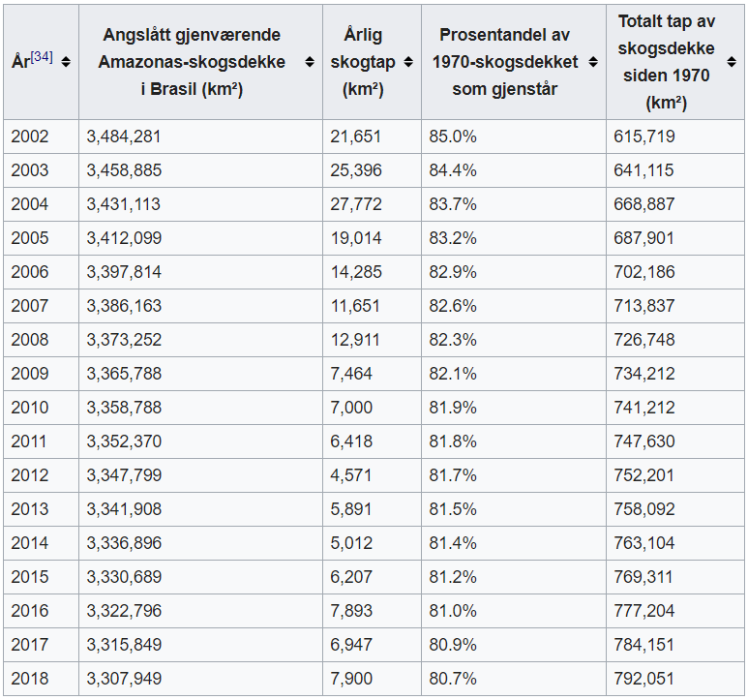The height and width of the screenshot is (700, 748).
Task: Click total loss value 792,051
Action: click(644, 679)
